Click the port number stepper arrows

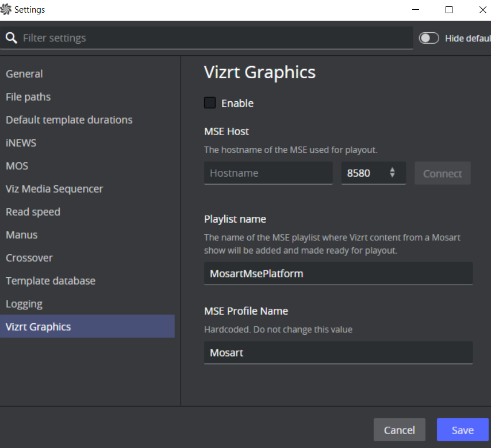coord(392,173)
